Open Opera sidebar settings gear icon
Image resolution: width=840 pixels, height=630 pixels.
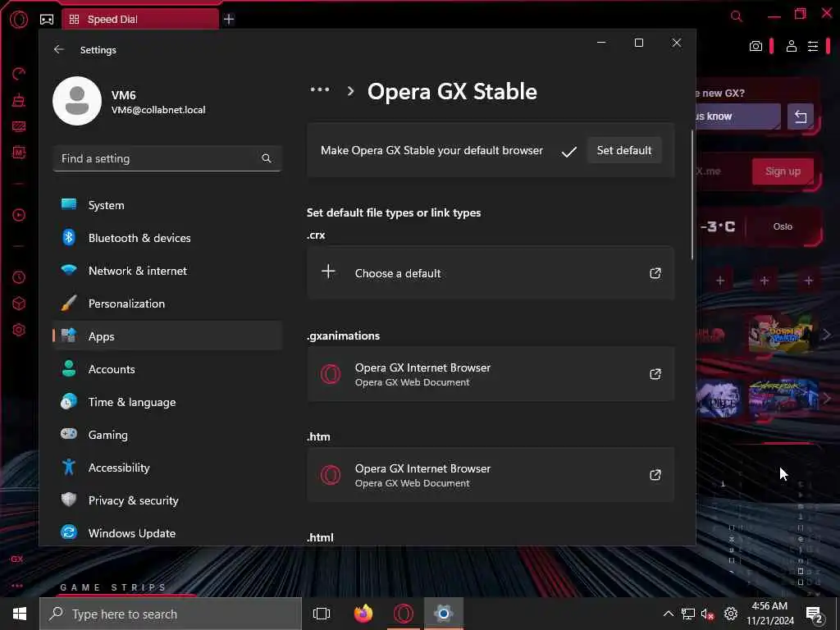(x=19, y=330)
